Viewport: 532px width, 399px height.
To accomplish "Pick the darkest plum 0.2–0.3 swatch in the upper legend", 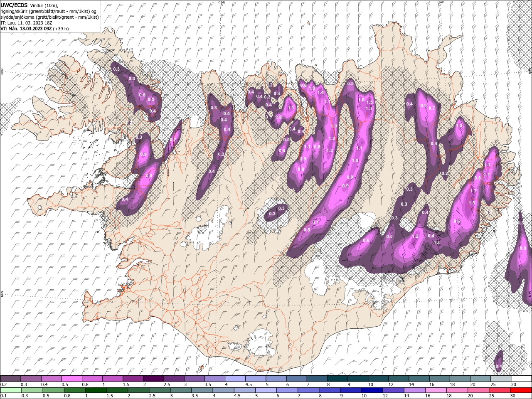I will pos(11,379).
